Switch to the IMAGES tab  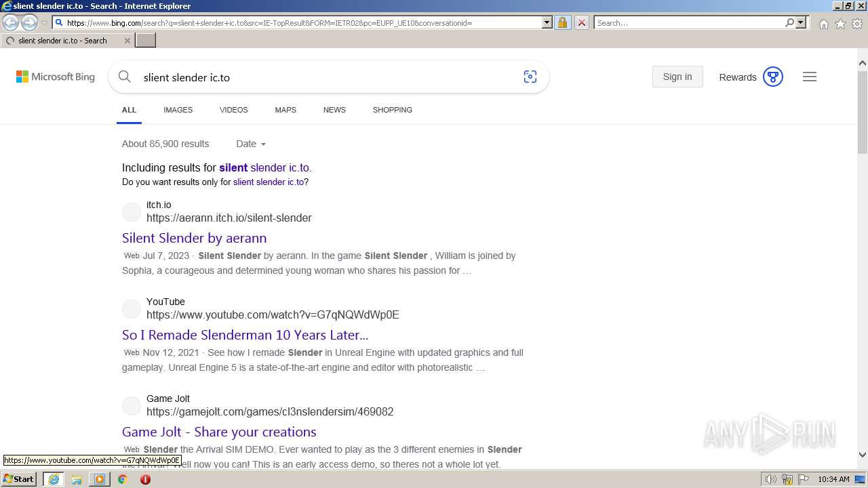(178, 110)
